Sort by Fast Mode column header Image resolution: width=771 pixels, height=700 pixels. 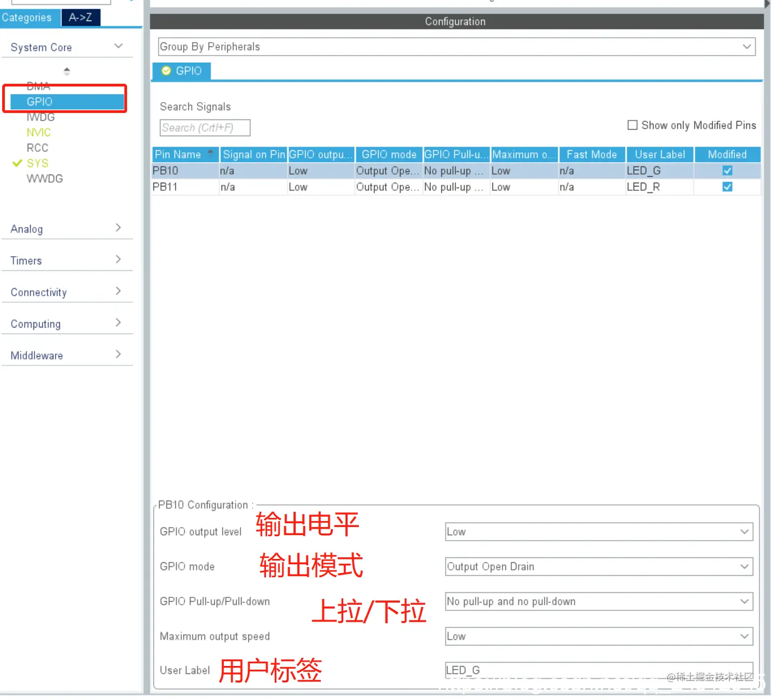coord(592,155)
